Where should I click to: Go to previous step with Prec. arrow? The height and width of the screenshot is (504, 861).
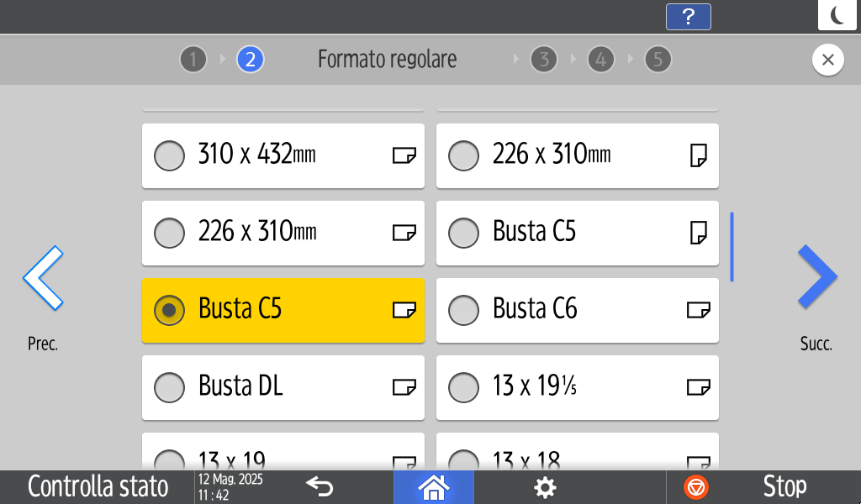(43, 277)
